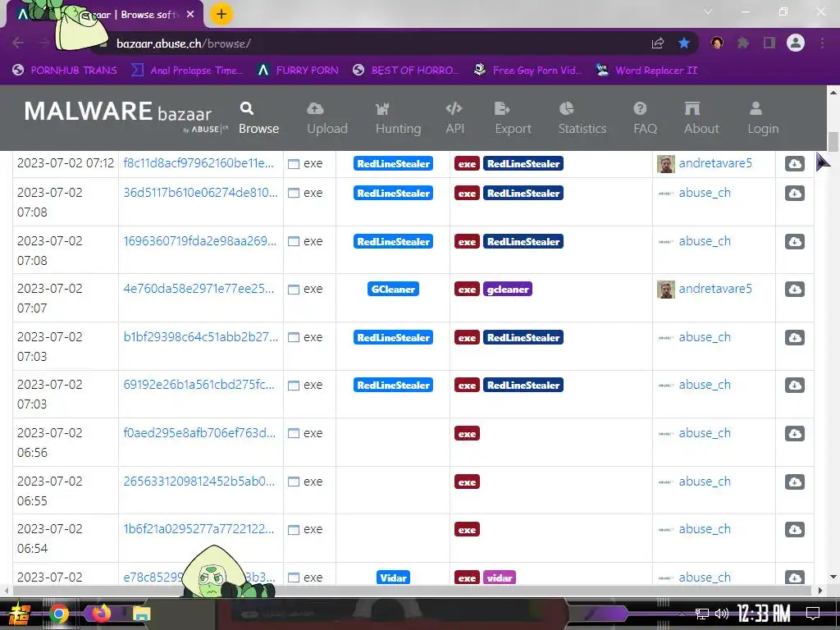Open hash b1bf29398c64c51abb2b27 sample
This screenshot has height=630, width=840.
pos(200,336)
